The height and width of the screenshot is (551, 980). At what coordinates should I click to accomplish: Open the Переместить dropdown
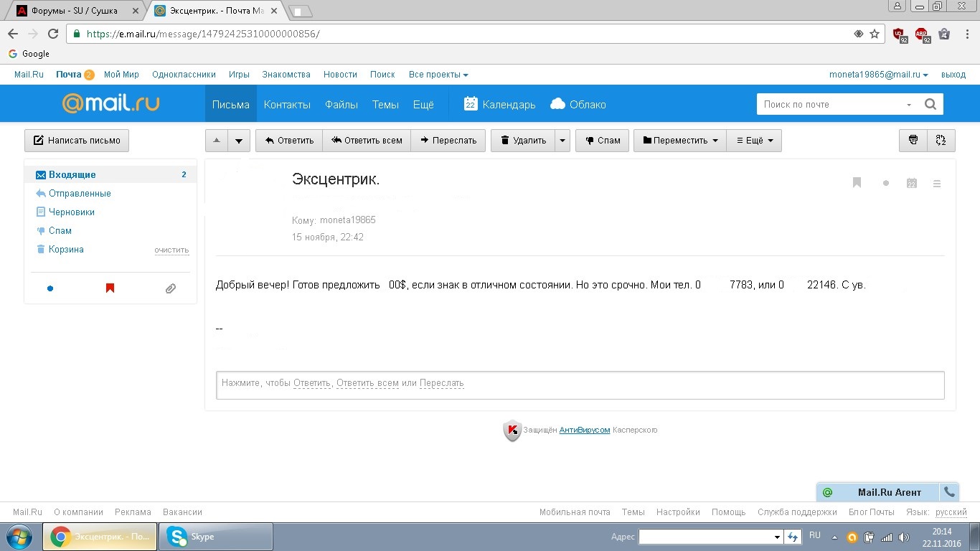680,141
